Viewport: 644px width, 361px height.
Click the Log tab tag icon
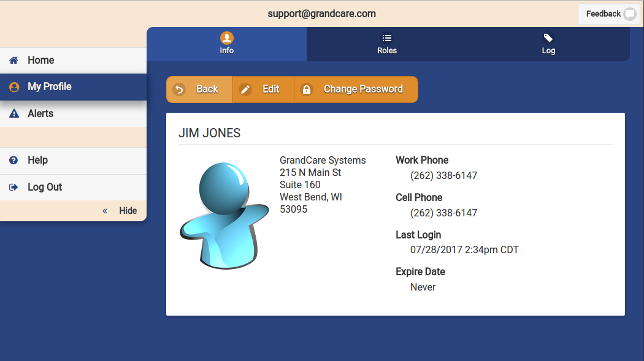tap(548, 38)
